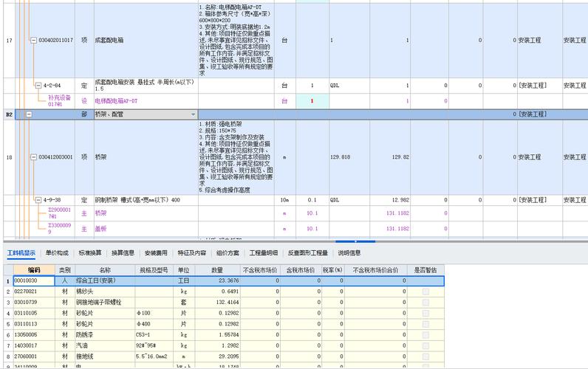Tick 是否暂估 checkbox for 棉纱头 row
Image resolution: width=588 pixels, height=369 pixels.
point(425,292)
